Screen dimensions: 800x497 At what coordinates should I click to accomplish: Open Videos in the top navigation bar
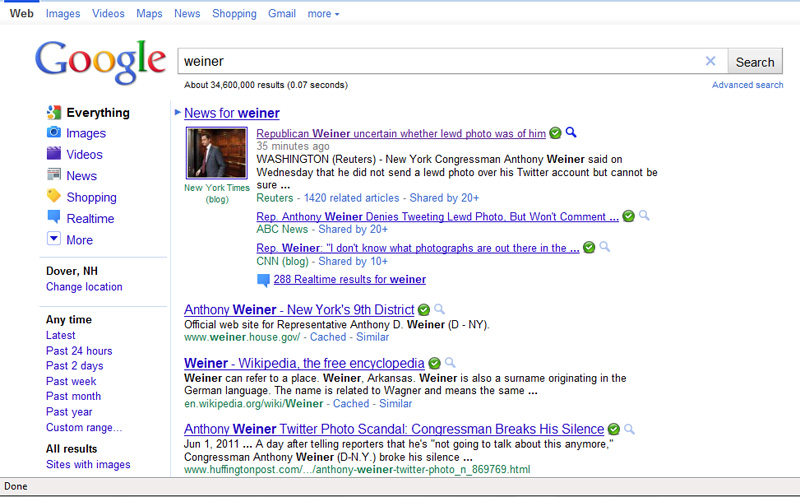[x=108, y=13]
